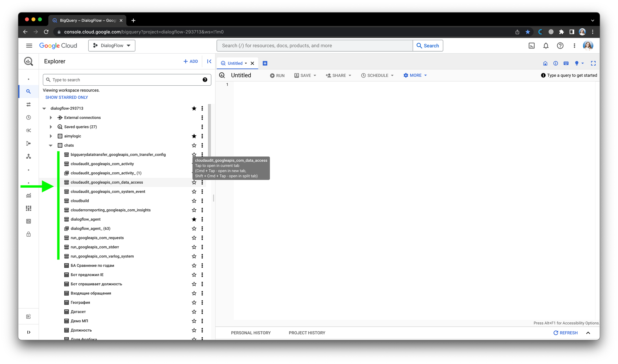Open the Google Cloud navigation menu
The height and width of the screenshot is (364, 618).
(29, 46)
